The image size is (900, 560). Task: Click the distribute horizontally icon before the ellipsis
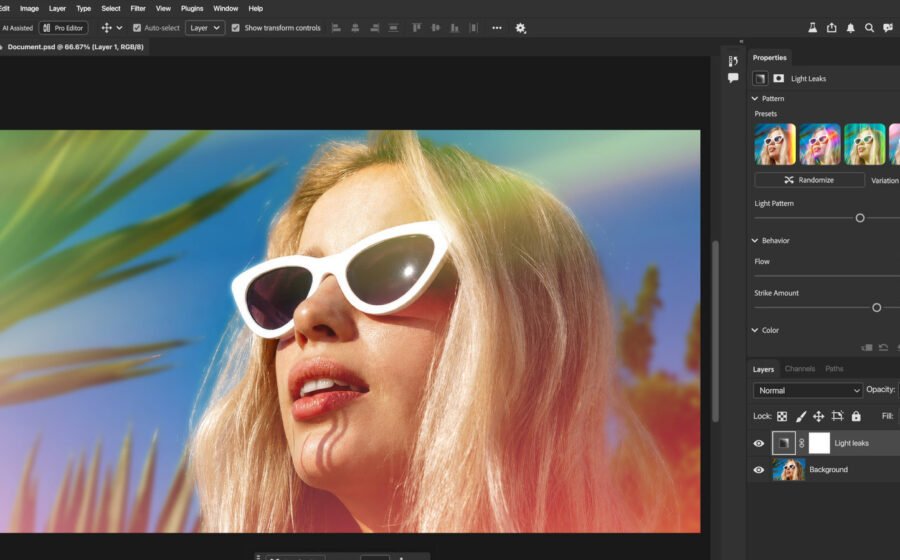[474, 28]
